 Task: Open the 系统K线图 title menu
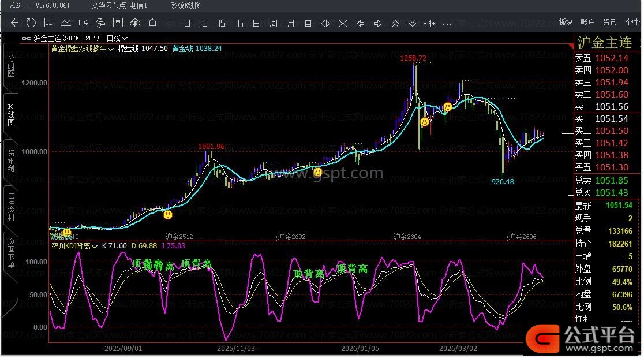(x=186, y=5)
